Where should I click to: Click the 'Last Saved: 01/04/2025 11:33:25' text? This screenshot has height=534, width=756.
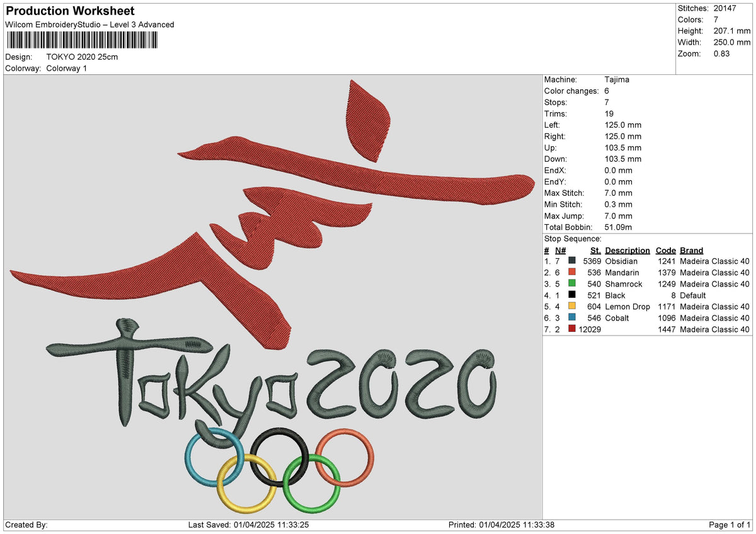pyautogui.click(x=248, y=525)
